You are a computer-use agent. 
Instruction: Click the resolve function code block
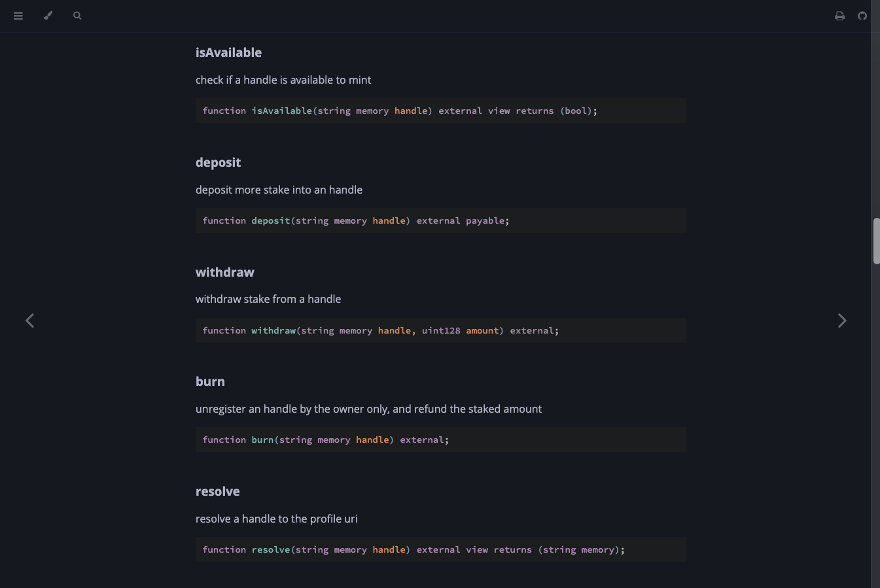tap(441, 550)
